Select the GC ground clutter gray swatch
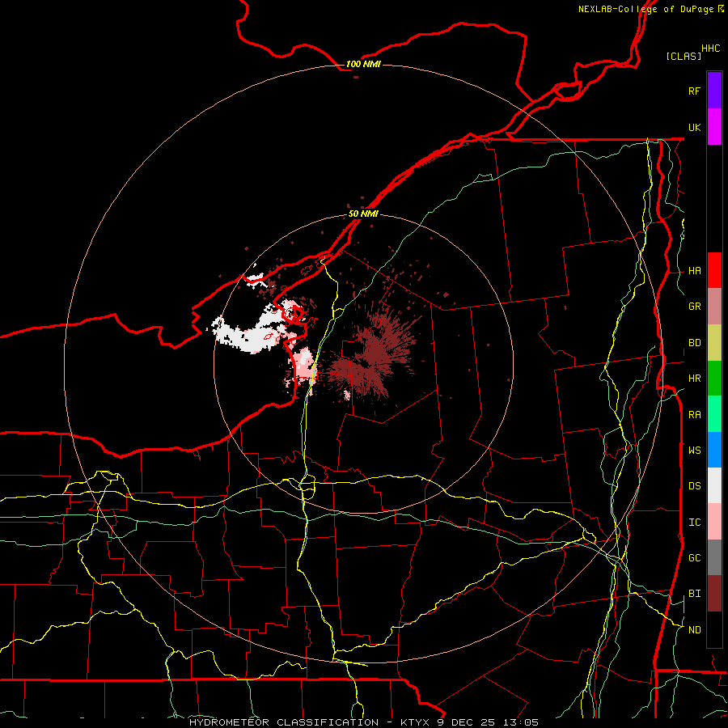The image size is (728, 728). (714, 557)
